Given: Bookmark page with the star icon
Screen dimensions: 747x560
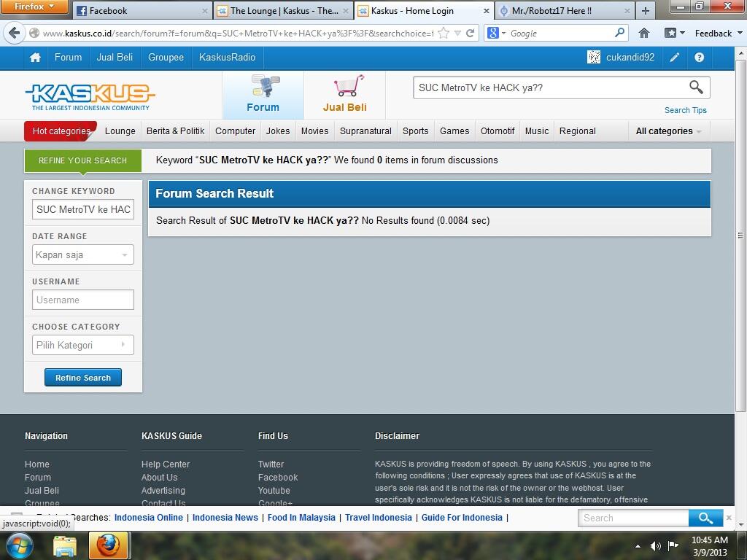Looking at the screenshot, I should (444, 33).
